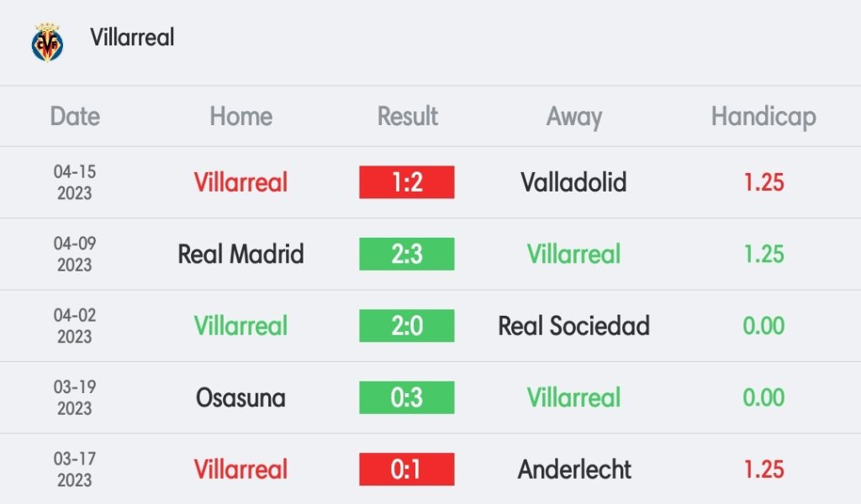This screenshot has width=861, height=504.
Task: Click the 2:0 result versus Real Sociedad
Action: click(407, 326)
